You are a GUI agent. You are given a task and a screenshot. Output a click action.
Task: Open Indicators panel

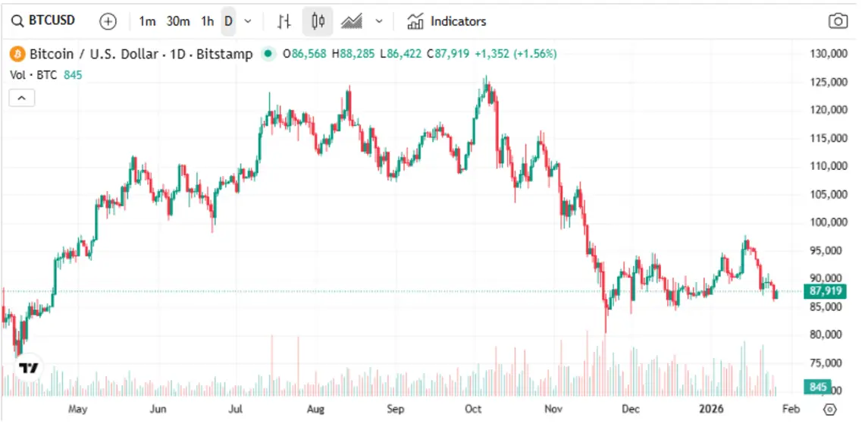[x=447, y=21]
